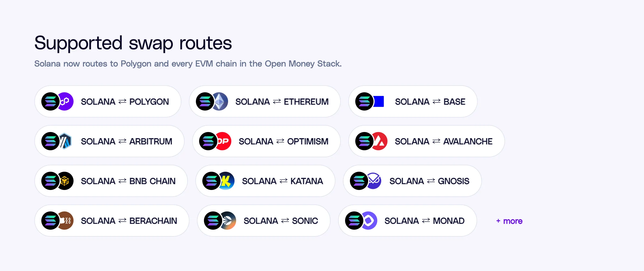Click the blue Base square logo
644x271 pixels.
pos(379,101)
